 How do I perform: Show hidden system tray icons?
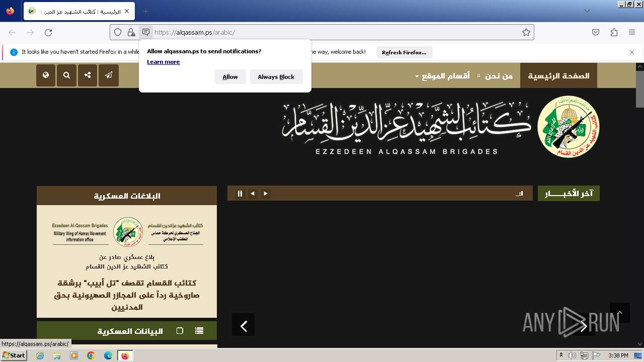(x=561, y=355)
